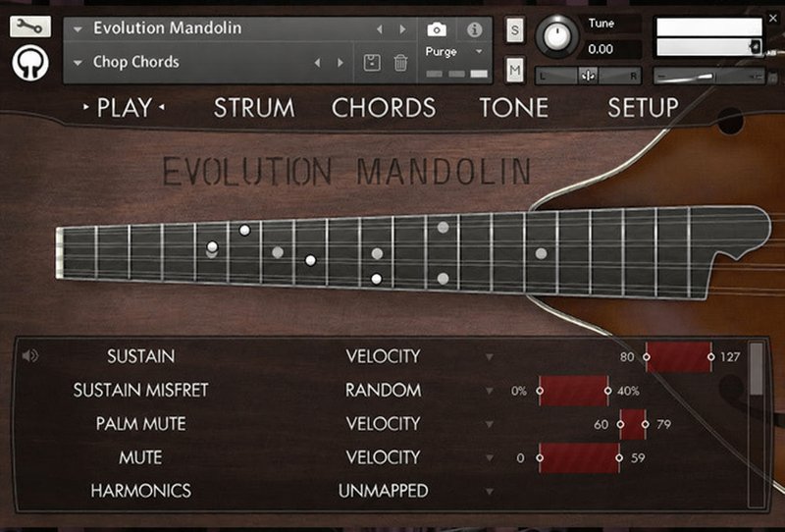Viewport: 785px width, 532px height.
Task: Click the Tune knob
Action: pyautogui.click(x=556, y=36)
